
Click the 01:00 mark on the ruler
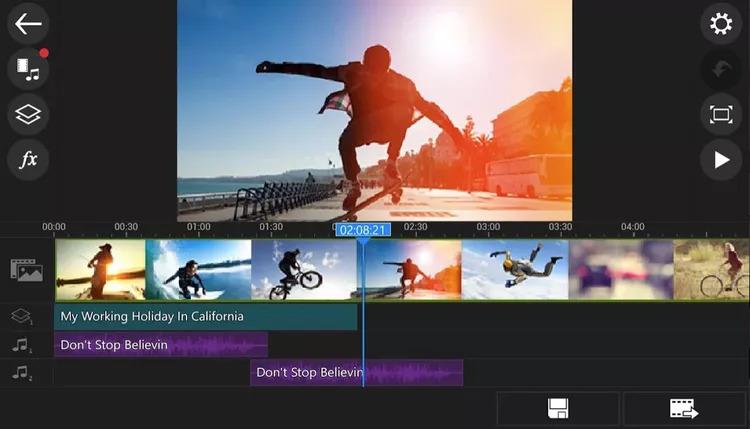pyautogui.click(x=199, y=227)
